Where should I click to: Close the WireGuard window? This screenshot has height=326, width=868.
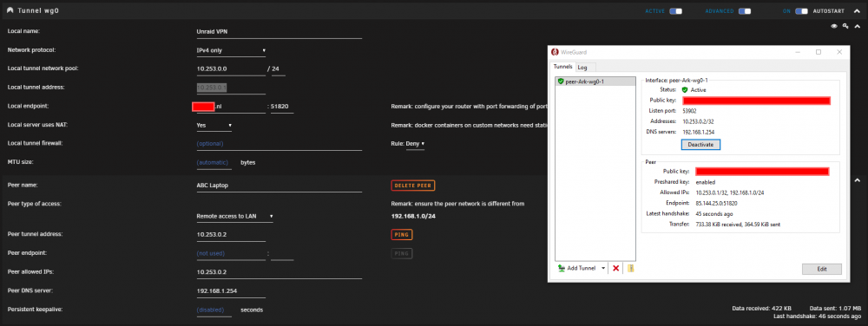click(839, 52)
